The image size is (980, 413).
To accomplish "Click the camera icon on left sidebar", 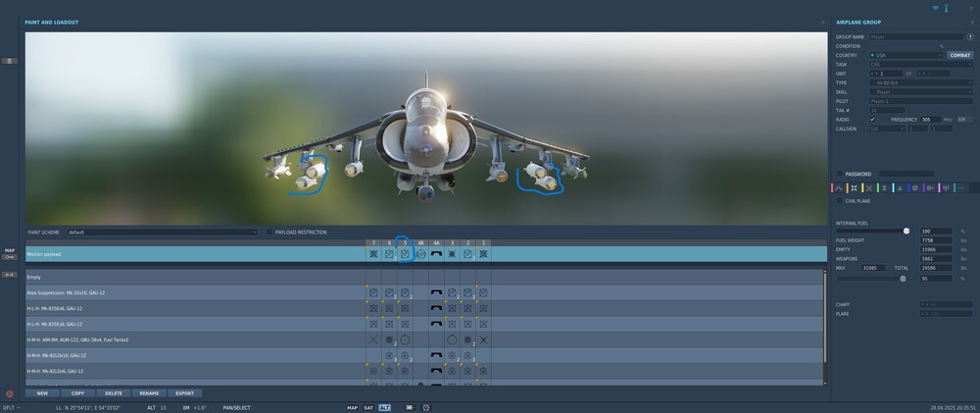I will click(x=10, y=61).
